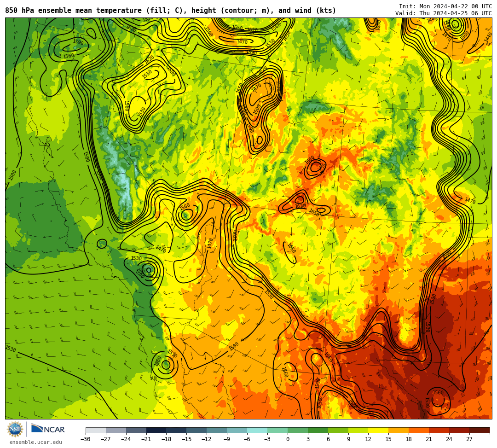This screenshot has width=497, height=448.
Task: Pick the light orange 15 to 18 swatch
Action: tap(399, 430)
